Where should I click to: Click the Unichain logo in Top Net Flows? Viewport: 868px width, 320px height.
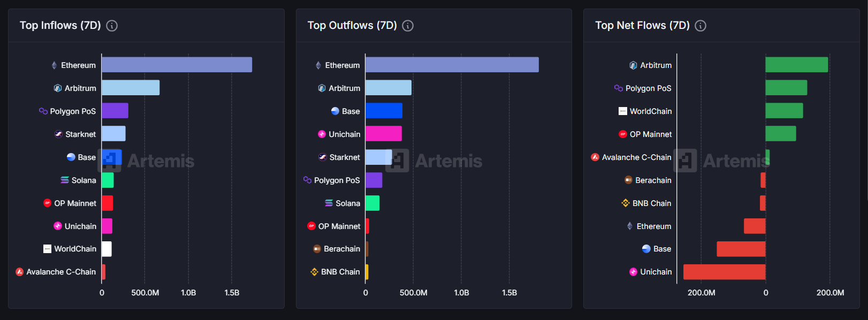[x=633, y=272]
